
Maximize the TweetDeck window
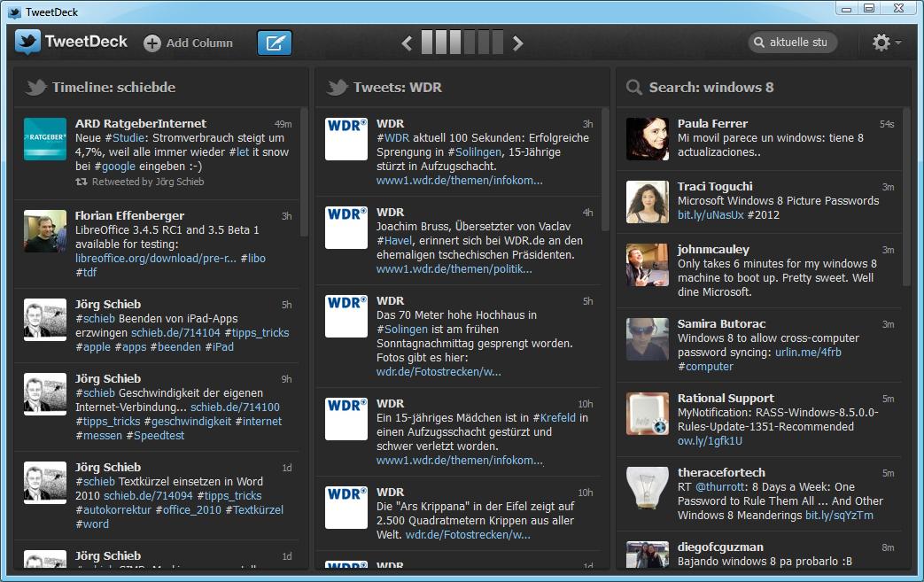pyautogui.click(x=869, y=8)
